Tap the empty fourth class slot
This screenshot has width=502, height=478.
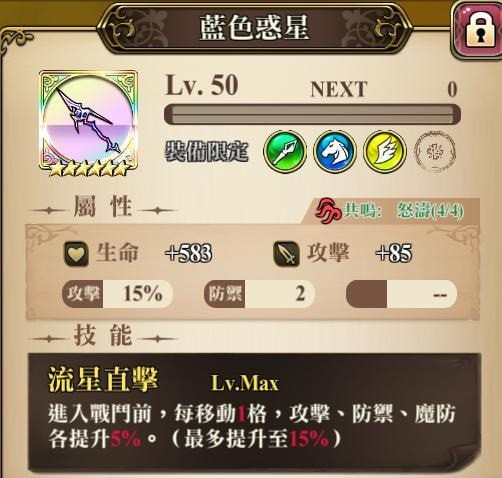point(435,152)
